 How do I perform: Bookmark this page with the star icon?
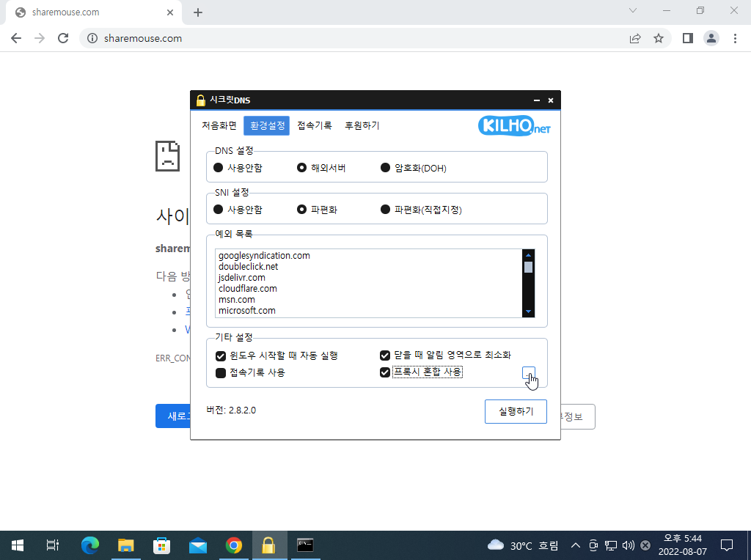pyautogui.click(x=659, y=38)
